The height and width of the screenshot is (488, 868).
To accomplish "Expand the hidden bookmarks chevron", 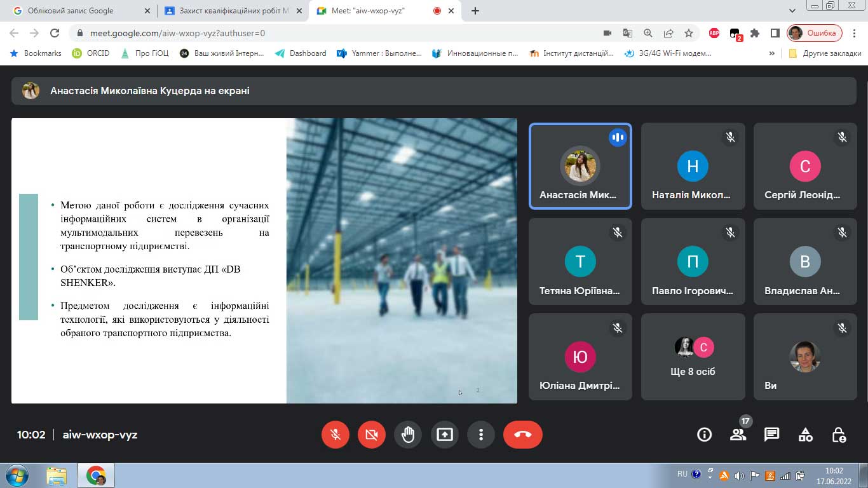I will pyautogui.click(x=772, y=53).
